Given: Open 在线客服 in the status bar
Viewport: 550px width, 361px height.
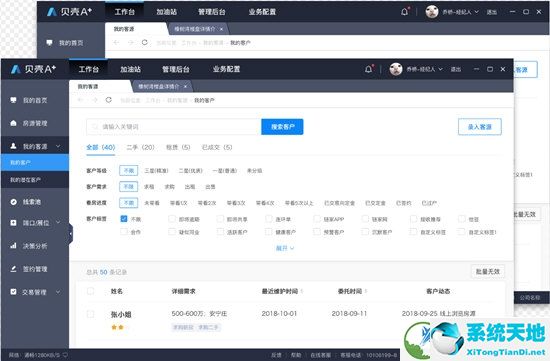Looking at the screenshot, I should pyautogui.click(x=321, y=355).
